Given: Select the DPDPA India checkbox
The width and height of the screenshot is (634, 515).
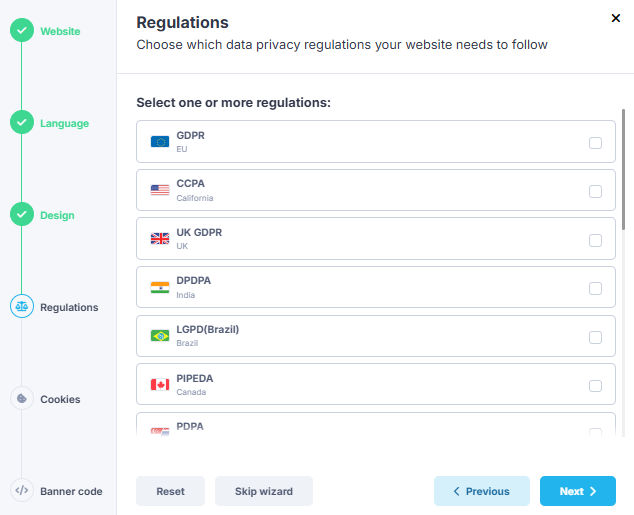Looking at the screenshot, I should pyautogui.click(x=595, y=288).
